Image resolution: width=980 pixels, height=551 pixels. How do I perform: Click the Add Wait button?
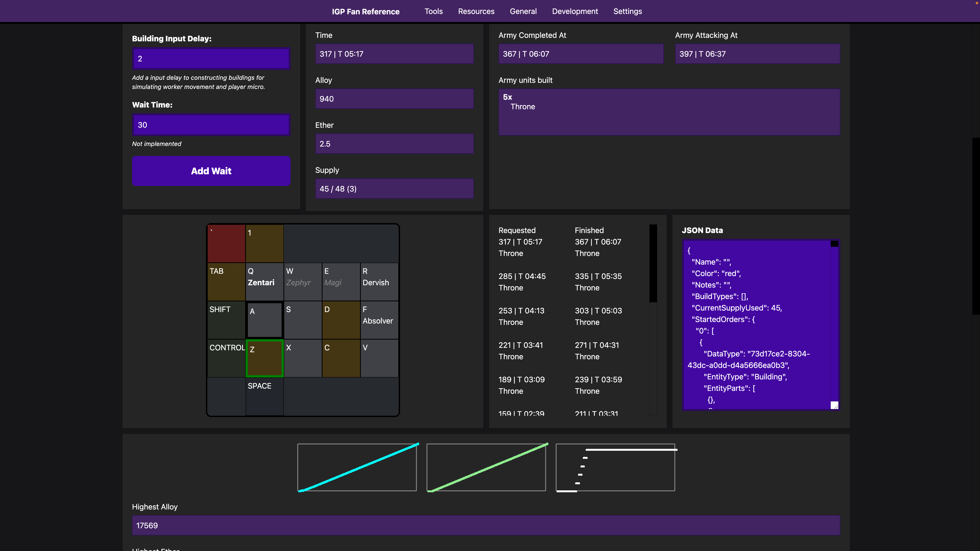tap(211, 171)
